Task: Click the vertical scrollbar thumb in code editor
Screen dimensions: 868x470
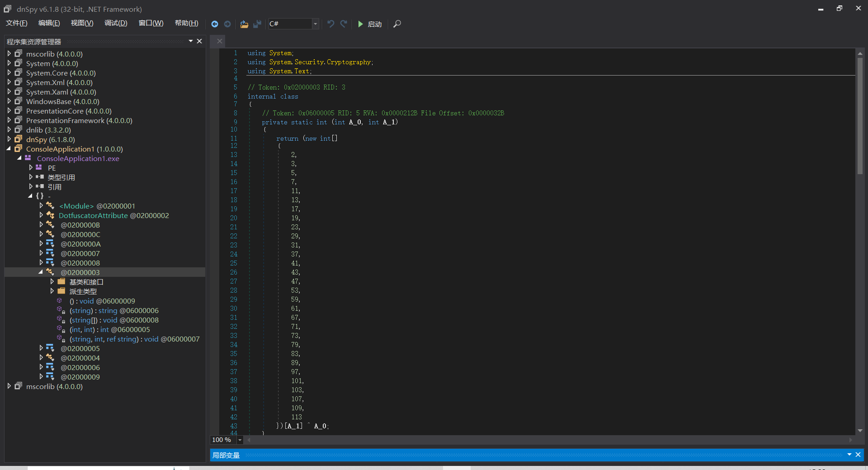Action: (x=860, y=115)
